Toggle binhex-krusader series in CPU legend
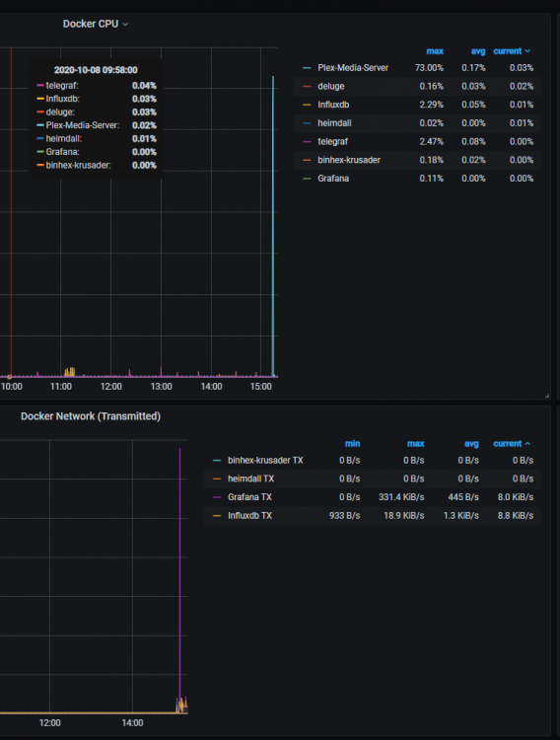 pyautogui.click(x=349, y=160)
